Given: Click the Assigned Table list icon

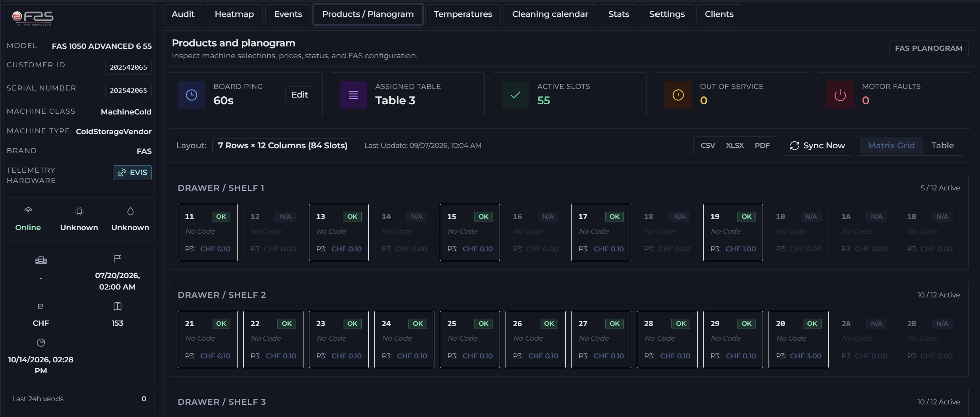Looking at the screenshot, I should (353, 95).
